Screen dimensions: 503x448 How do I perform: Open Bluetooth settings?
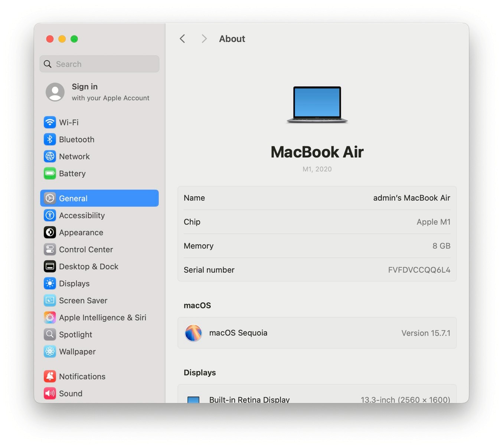[x=77, y=139]
